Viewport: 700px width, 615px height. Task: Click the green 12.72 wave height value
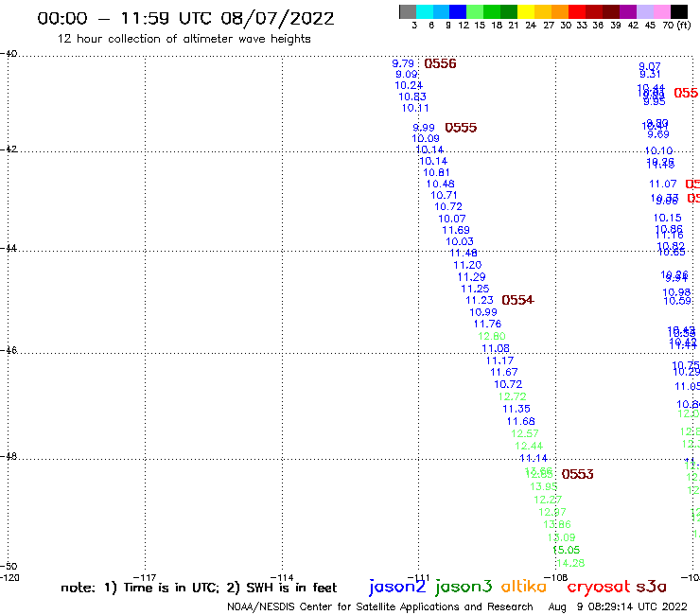[x=512, y=396]
